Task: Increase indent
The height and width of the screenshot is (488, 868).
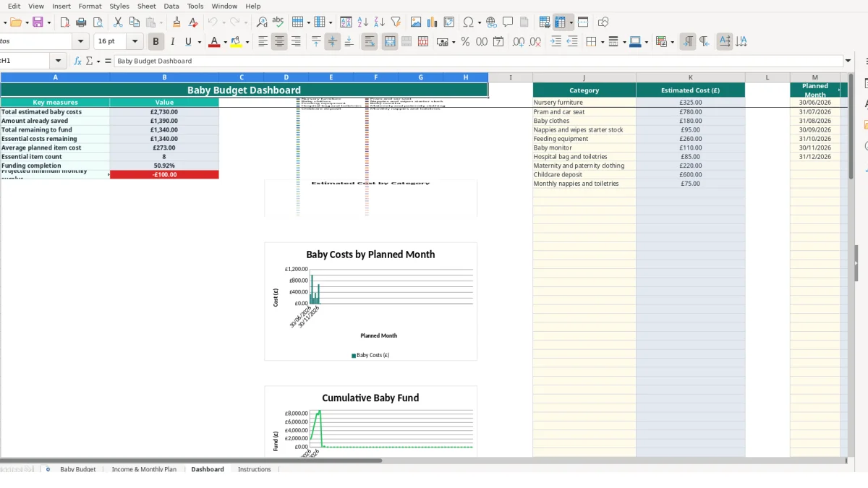Action: point(556,42)
